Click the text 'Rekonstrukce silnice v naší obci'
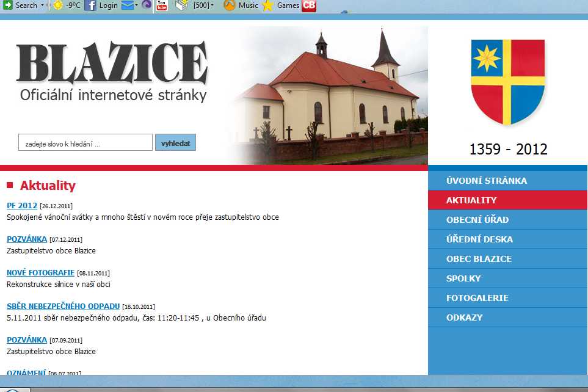 (x=59, y=285)
